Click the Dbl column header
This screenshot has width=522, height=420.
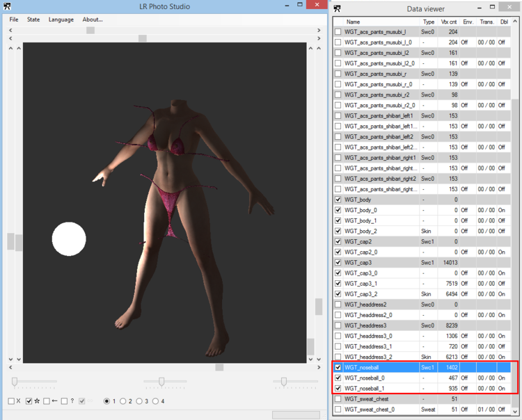[504, 22]
